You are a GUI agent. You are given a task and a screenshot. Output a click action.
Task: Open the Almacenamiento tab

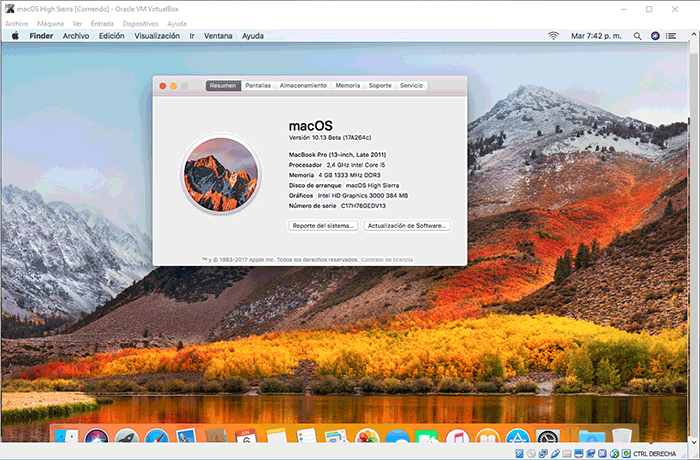click(303, 85)
